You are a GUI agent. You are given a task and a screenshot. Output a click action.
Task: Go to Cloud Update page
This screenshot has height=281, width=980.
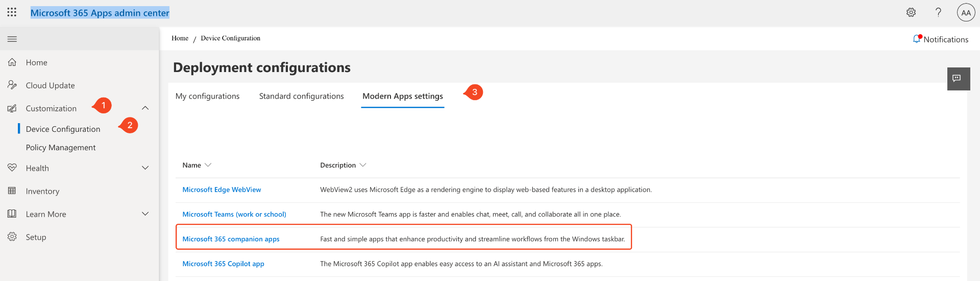point(51,85)
